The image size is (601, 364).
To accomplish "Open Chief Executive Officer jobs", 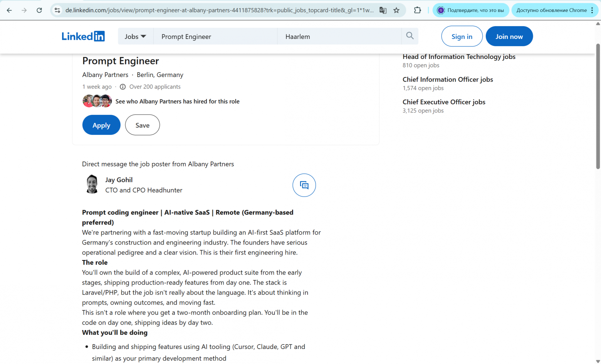I will [x=444, y=102].
